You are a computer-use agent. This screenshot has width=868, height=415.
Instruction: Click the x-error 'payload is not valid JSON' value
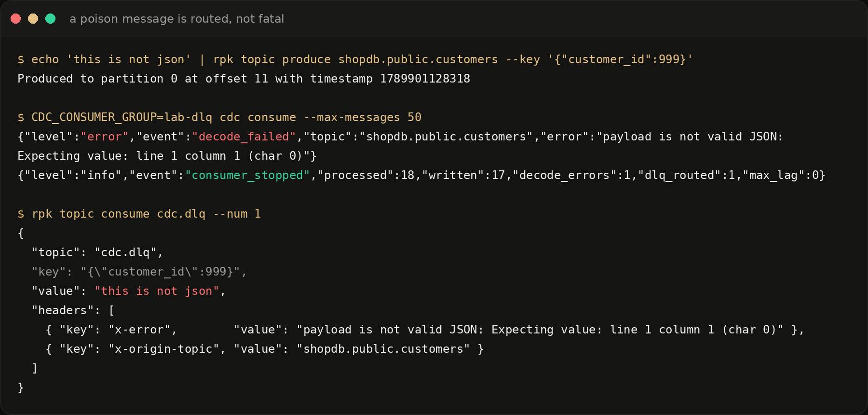[x=540, y=330]
